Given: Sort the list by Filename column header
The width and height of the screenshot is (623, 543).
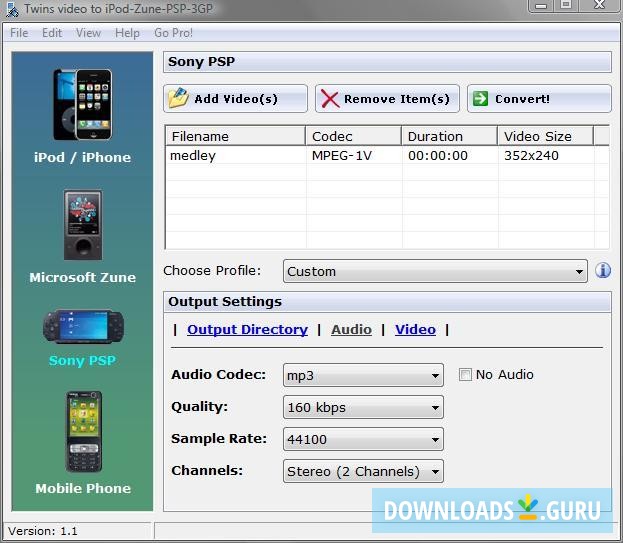Looking at the screenshot, I should point(236,136).
